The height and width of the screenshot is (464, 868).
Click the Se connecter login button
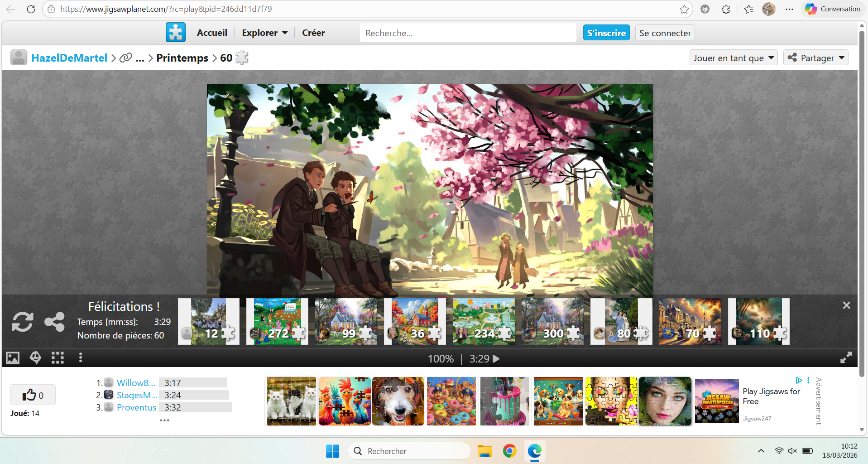(665, 33)
